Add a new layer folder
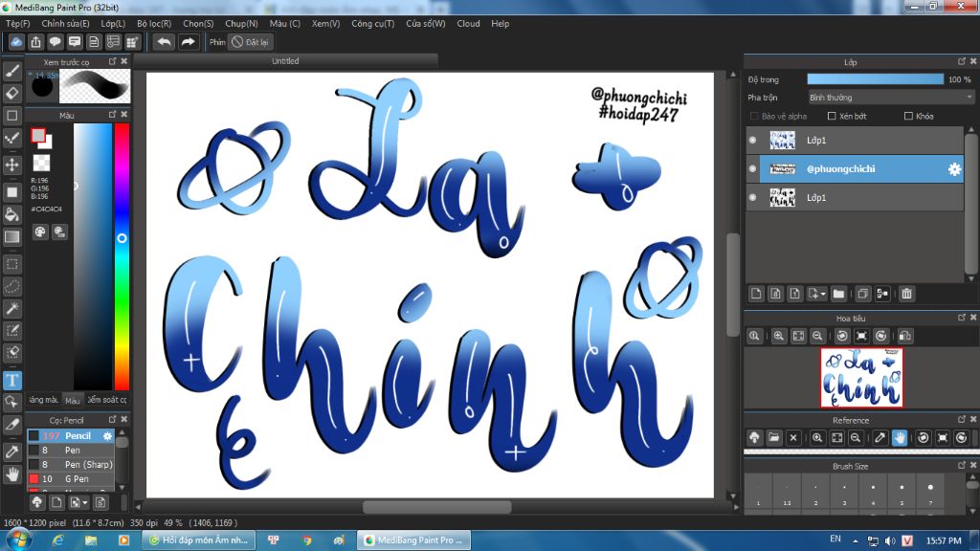 pyautogui.click(x=838, y=294)
